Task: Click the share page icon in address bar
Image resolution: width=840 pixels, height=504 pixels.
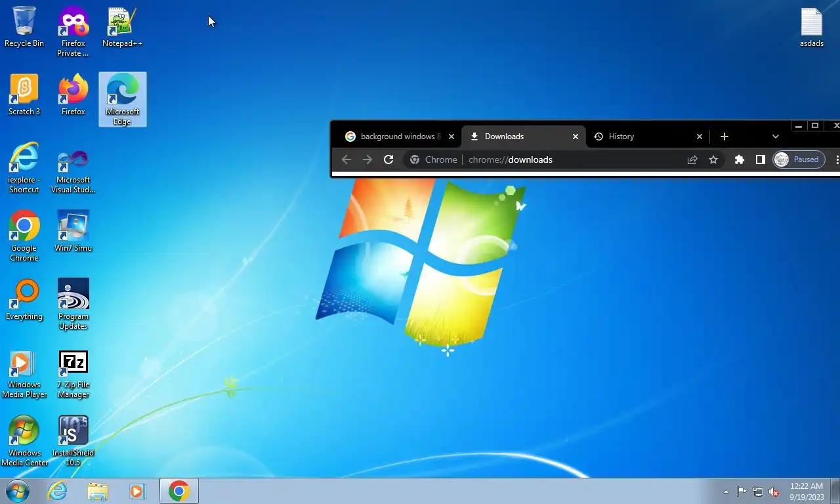Action: [692, 159]
